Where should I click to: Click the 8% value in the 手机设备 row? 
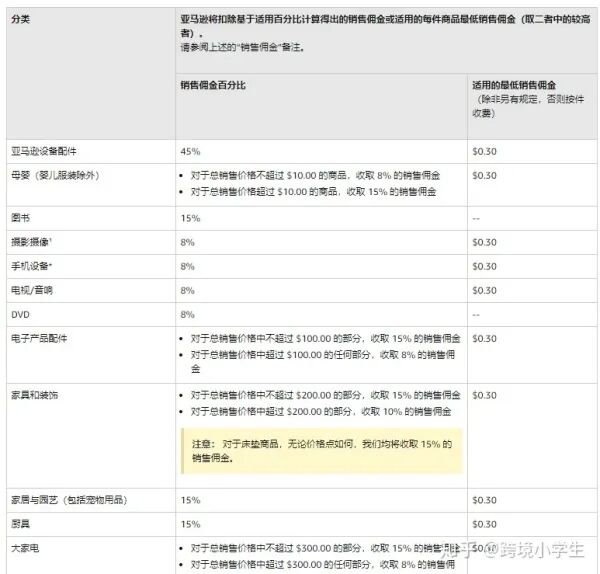[x=188, y=266]
